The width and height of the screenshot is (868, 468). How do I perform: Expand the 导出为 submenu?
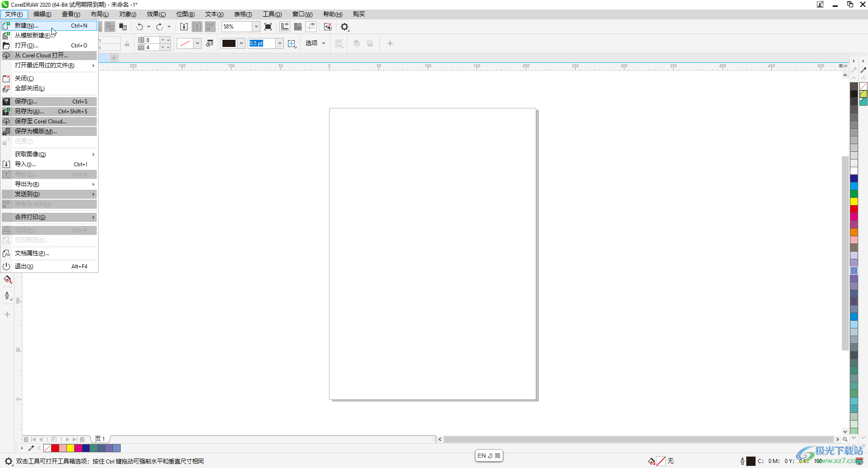[x=50, y=184]
